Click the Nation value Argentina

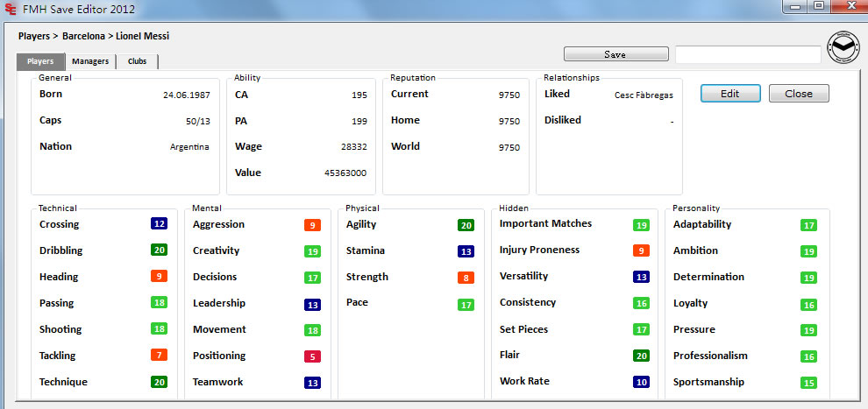click(x=189, y=147)
